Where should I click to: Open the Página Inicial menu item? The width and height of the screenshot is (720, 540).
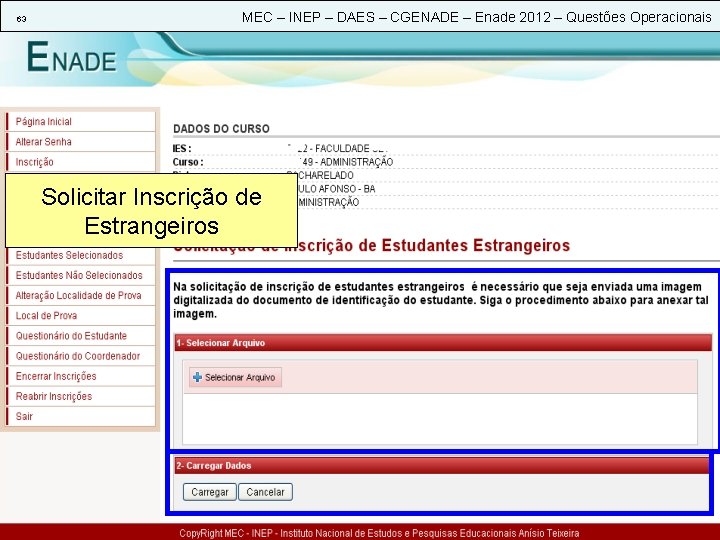coord(81,122)
